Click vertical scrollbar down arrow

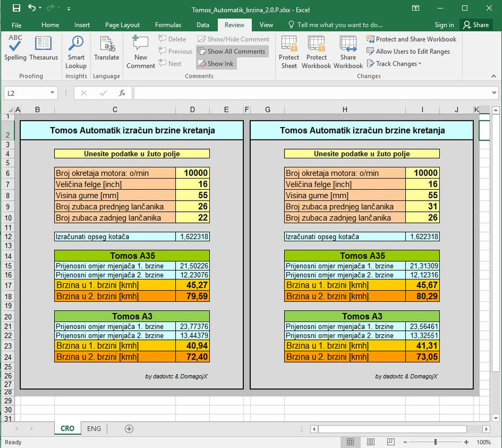[x=496, y=418]
